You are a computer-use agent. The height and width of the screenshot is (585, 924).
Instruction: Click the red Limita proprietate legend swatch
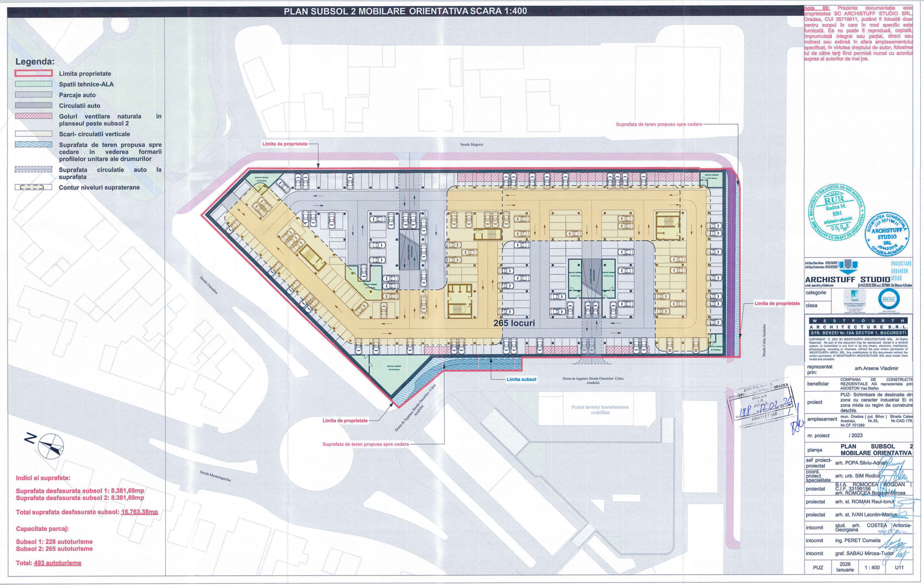(33, 73)
